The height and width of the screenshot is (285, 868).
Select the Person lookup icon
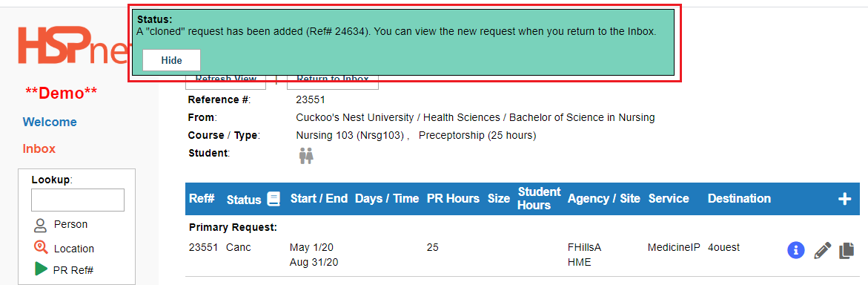tap(40, 225)
